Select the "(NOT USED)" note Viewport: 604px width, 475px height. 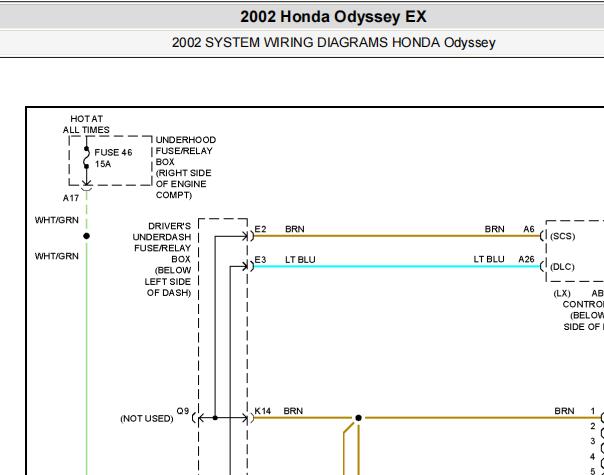point(147,418)
